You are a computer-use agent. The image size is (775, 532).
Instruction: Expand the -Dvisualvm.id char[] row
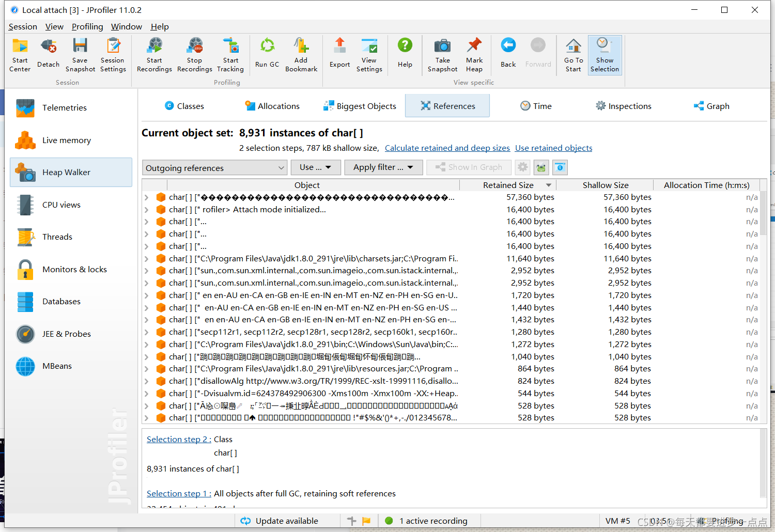pyautogui.click(x=147, y=394)
